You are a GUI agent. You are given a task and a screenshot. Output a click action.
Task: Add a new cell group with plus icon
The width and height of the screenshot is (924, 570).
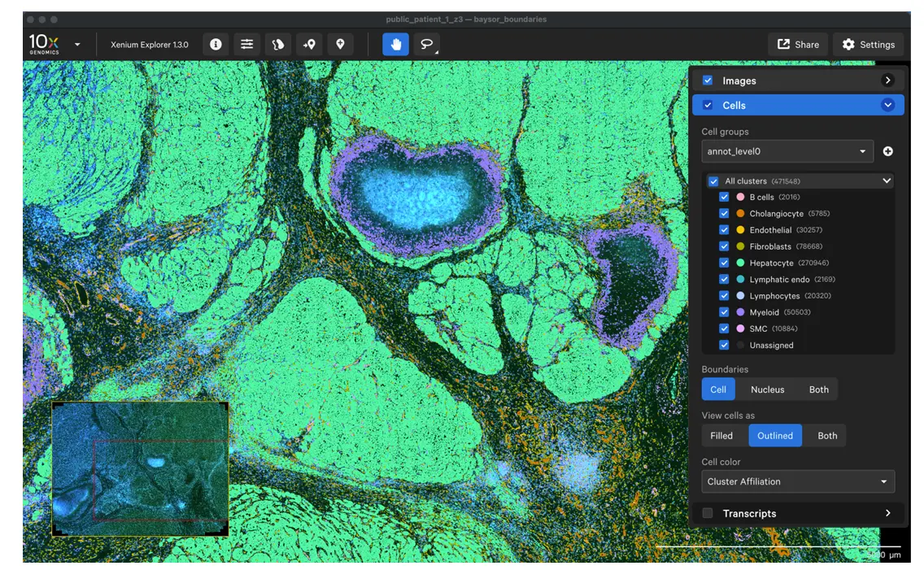tap(887, 151)
